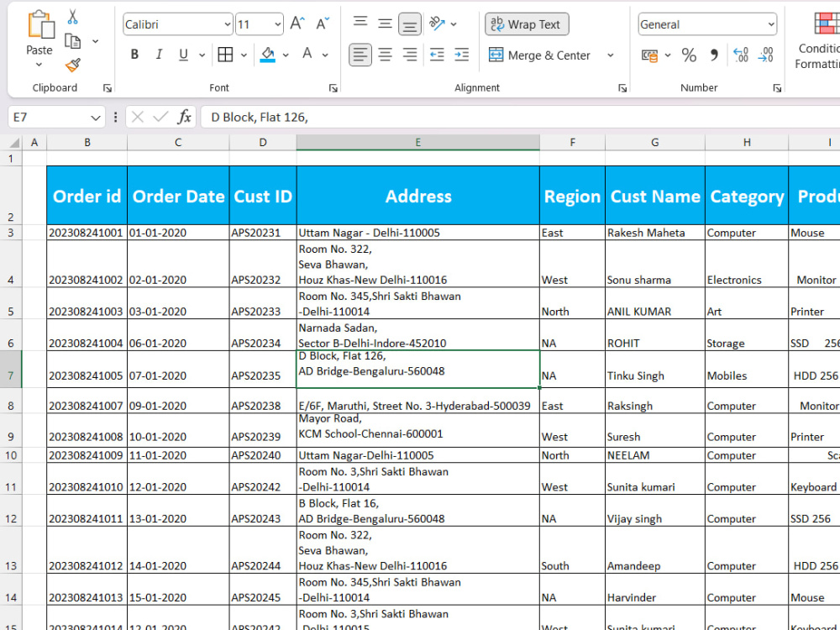Align text to the right
The width and height of the screenshot is (840, 630).
coord(410,55)
